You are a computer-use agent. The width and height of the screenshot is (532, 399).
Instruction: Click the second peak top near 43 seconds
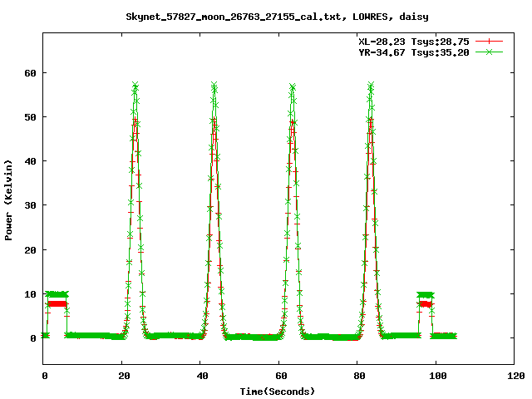[x=214, y=86]
